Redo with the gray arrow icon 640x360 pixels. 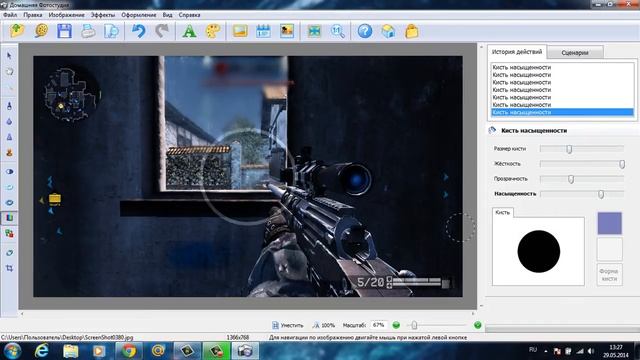(162, 31)
